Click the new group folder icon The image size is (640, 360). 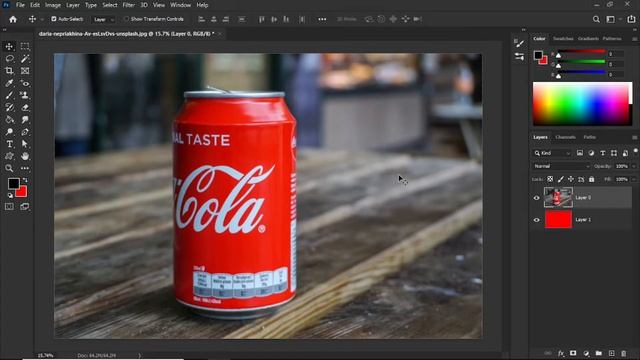tap(599, 353)
